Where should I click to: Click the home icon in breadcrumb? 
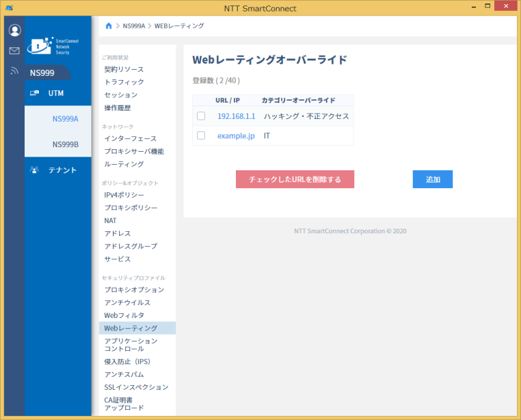pos(109,26)
